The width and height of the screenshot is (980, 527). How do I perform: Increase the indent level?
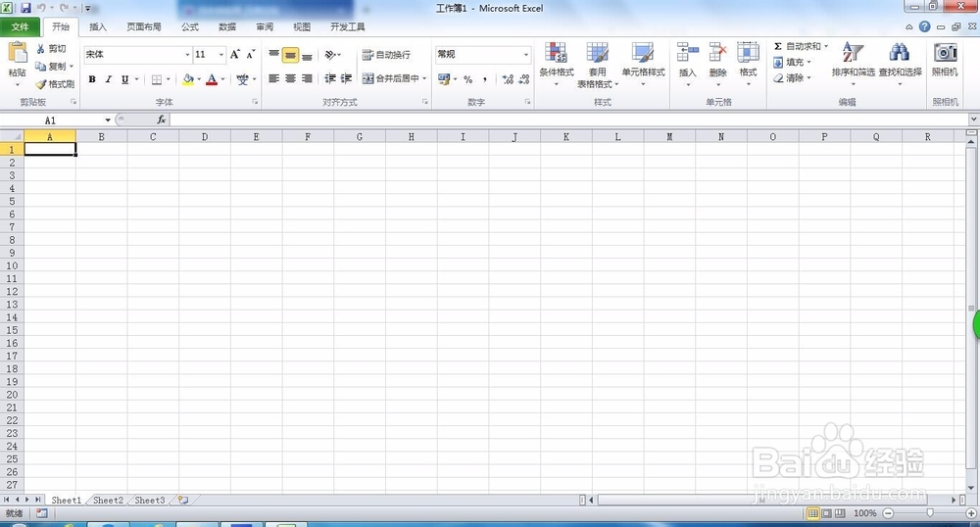[346, 78]
